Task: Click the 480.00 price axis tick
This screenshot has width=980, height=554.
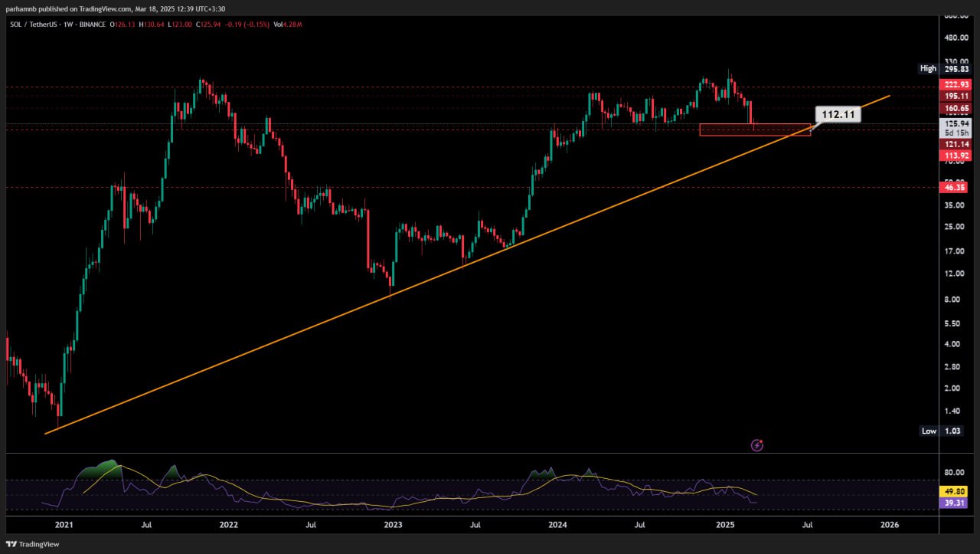Action: point(956,38)
